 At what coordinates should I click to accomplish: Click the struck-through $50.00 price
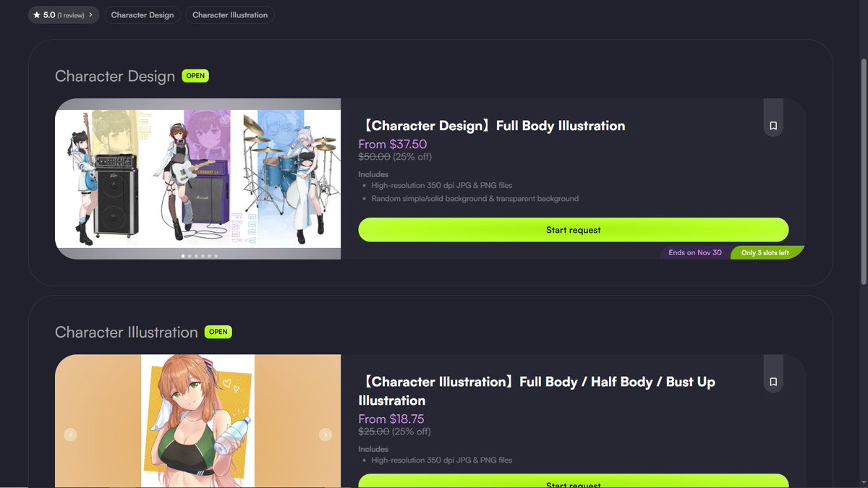[x=374, y=157]
